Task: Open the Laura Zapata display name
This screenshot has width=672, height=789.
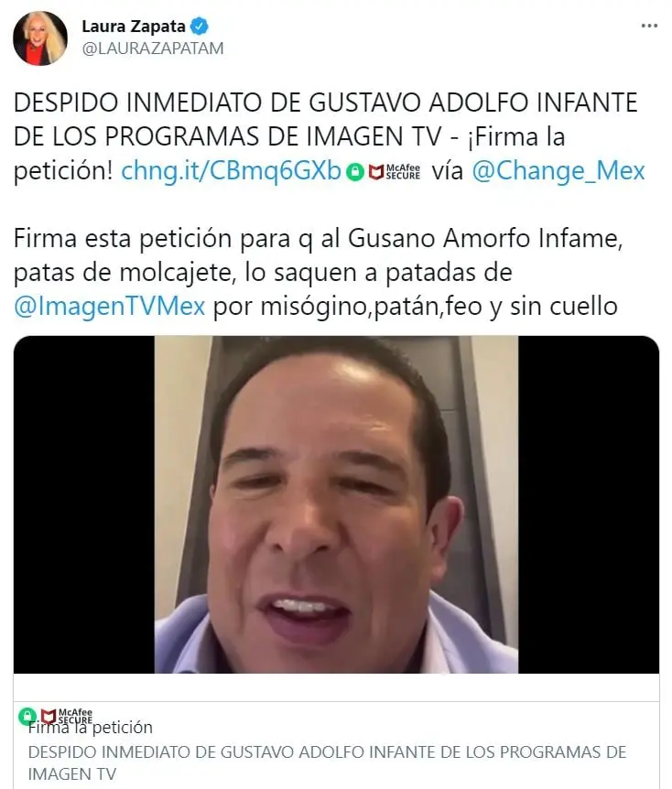Action: tap(134, 27)
